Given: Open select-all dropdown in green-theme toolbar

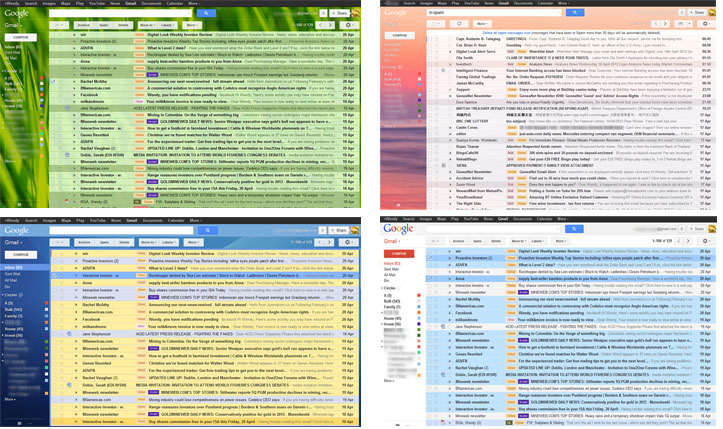Looking at the screenshot, I should pyautogui.click(x=59, y=25).
